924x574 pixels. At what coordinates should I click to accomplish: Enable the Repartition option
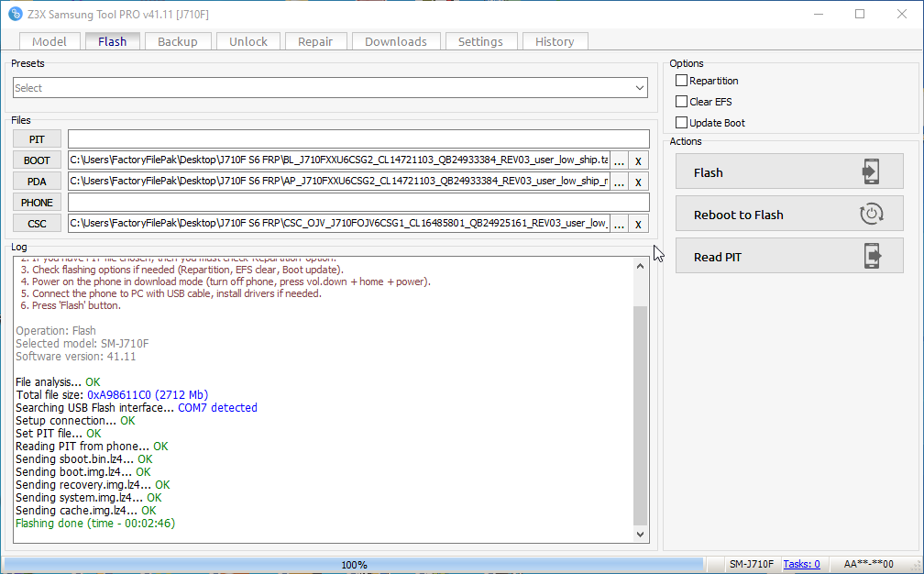(x=681, y=80)
